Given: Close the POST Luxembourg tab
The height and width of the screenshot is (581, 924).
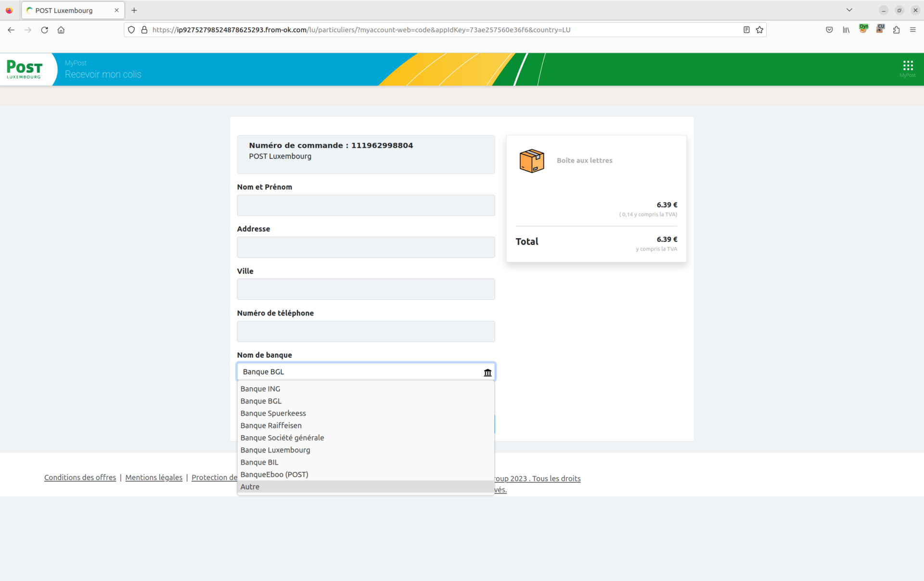Looking at the screenshot, I should pos(116,10).
